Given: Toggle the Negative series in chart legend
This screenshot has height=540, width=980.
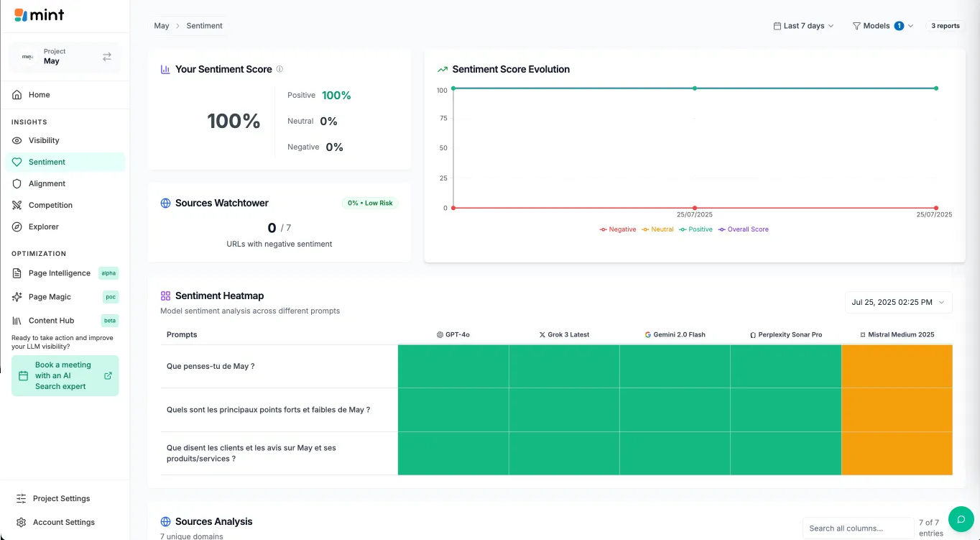Looking at the screenshot, I should [x=618, y=229].
